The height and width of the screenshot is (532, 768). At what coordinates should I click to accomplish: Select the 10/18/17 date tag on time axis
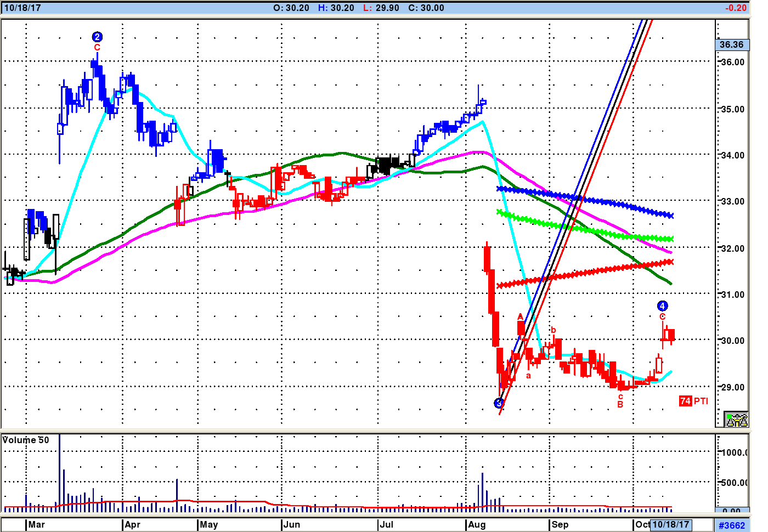click(x=670, y=524)
